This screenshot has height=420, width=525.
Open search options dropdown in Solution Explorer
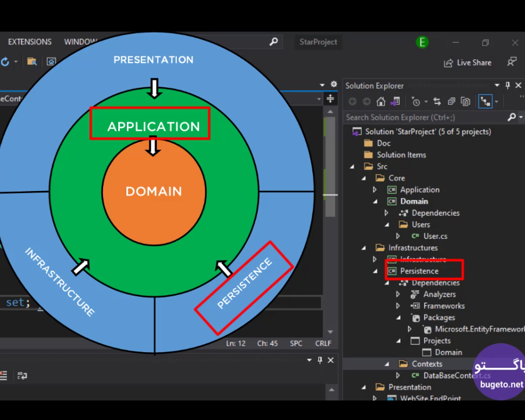point(521,117)
